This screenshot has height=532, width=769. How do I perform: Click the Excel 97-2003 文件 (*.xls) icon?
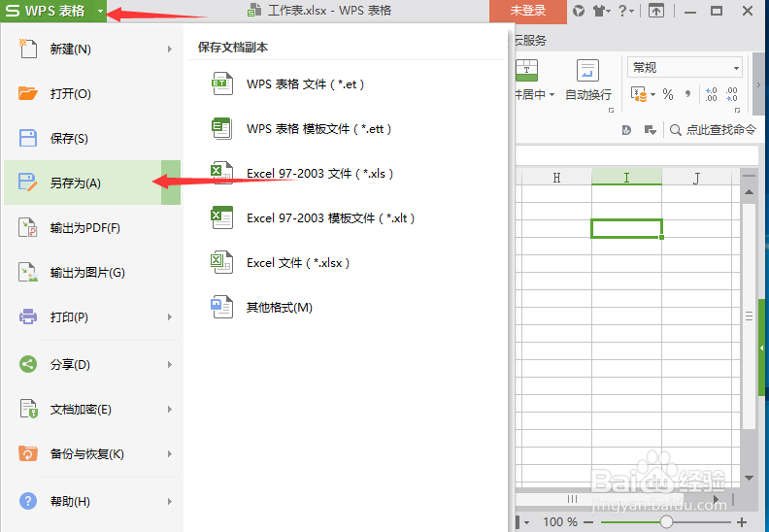(x=221, y=173)
